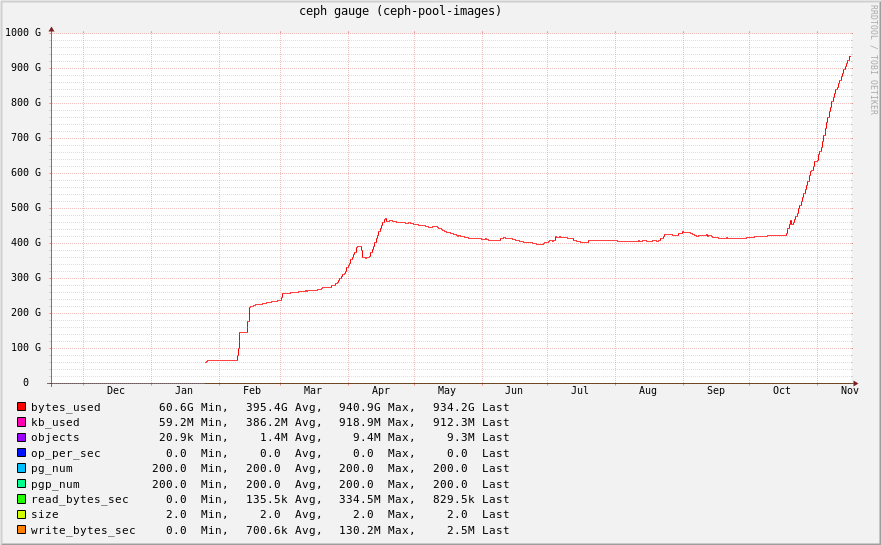881x545 pixels.
Task: Click the purple objects legend swatch
Action: (21, 437)
